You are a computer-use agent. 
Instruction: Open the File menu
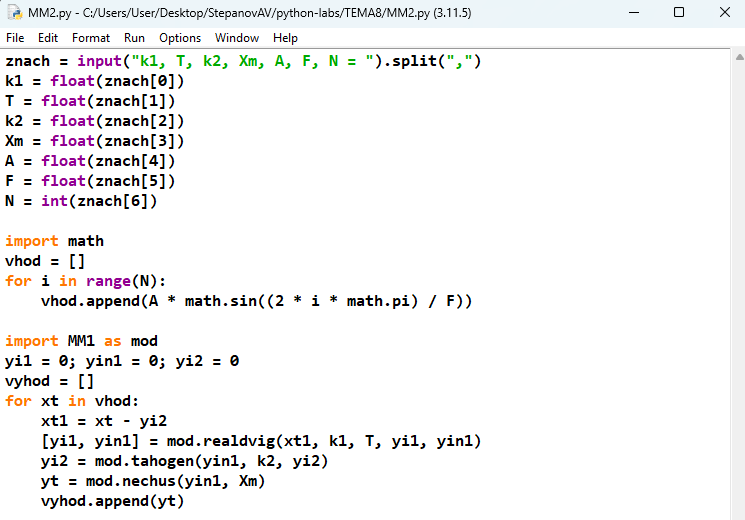[x=15, y=38]
